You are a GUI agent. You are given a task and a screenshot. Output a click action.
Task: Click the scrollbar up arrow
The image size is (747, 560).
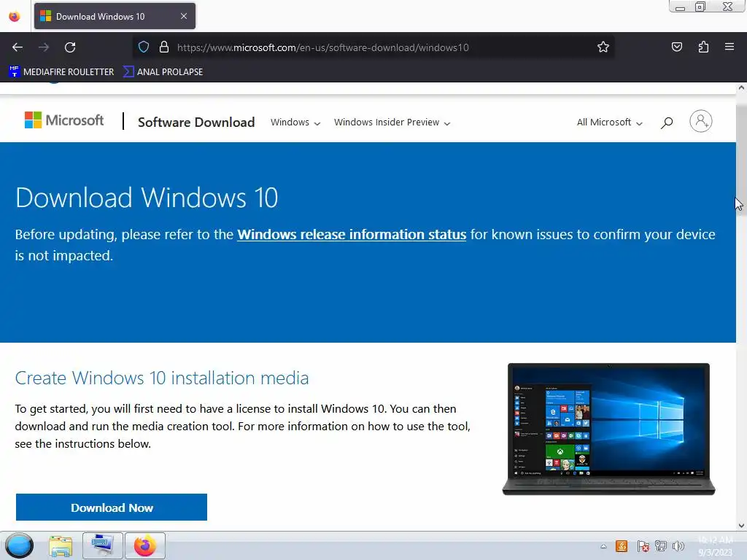point(741,88)
